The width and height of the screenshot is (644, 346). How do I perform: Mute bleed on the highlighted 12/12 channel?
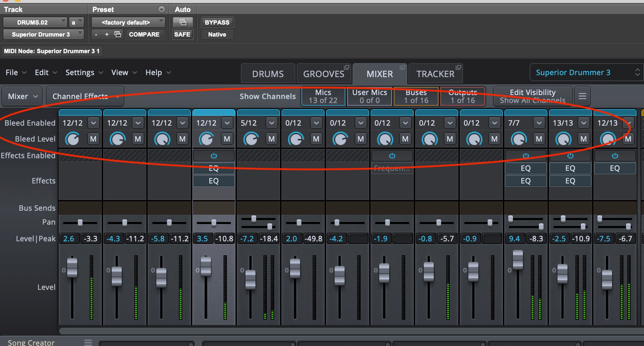[227, 139]
